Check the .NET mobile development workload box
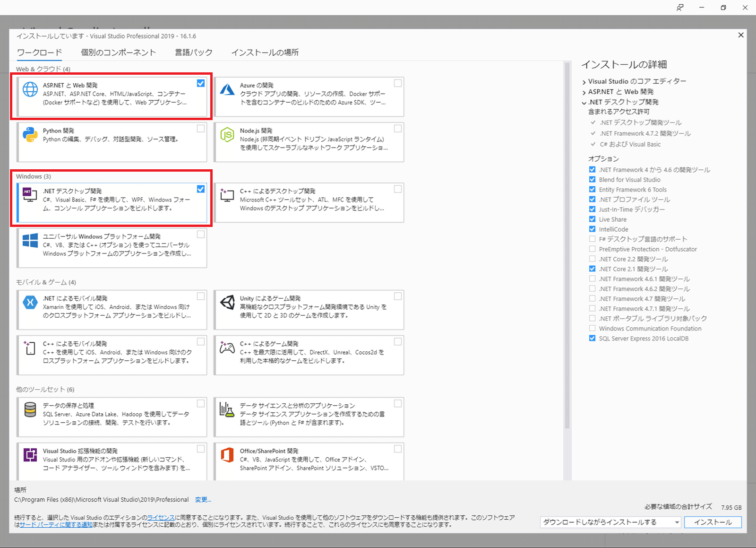This screenshot has width=756, height=548. (x=201, y=296)
